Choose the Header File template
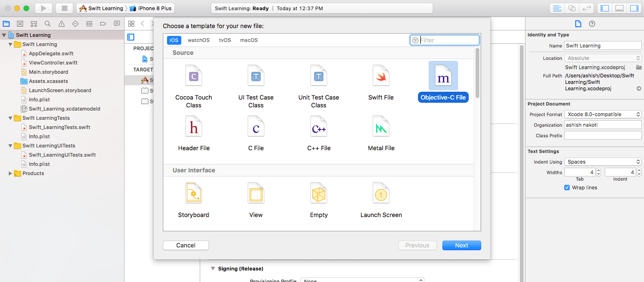 click(x=194, y=133)
